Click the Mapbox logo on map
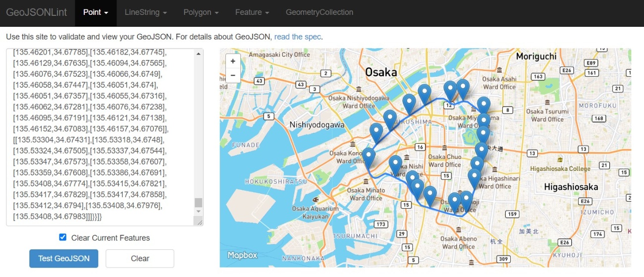 (x=243, y=255)
